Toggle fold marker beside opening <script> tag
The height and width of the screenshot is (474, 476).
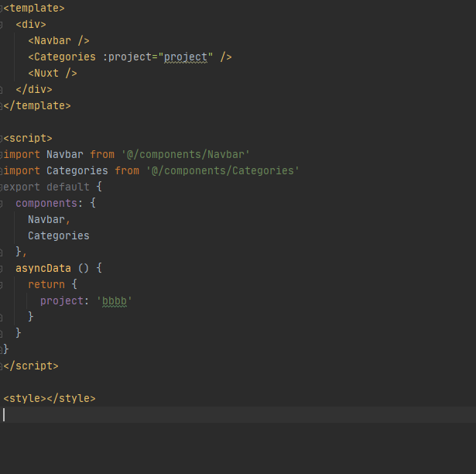coord(1,139)
